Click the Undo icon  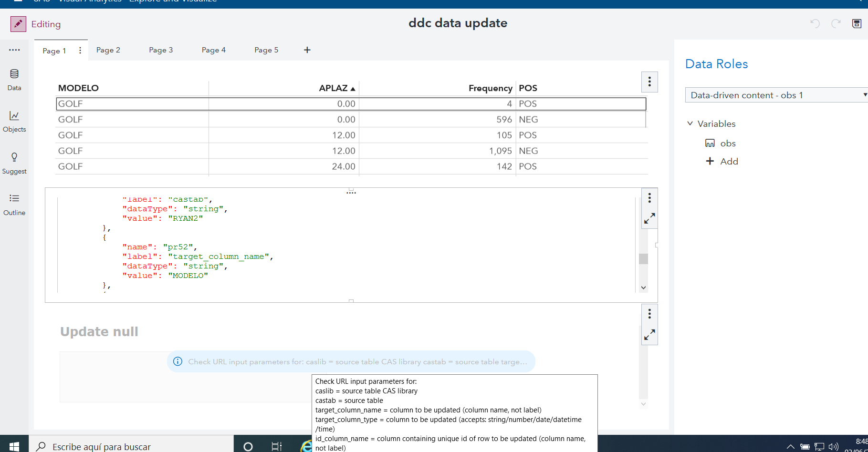(x=815, y=23)
